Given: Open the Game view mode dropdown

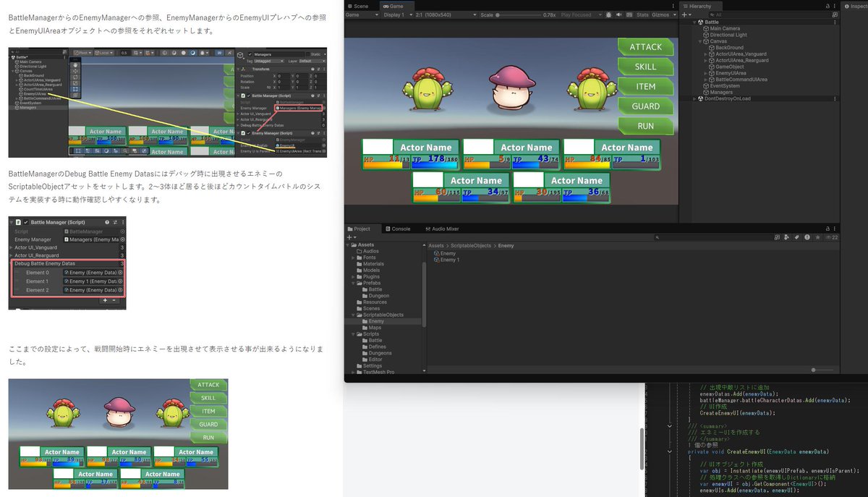Looking at the screenshot, I should (362, 14).
